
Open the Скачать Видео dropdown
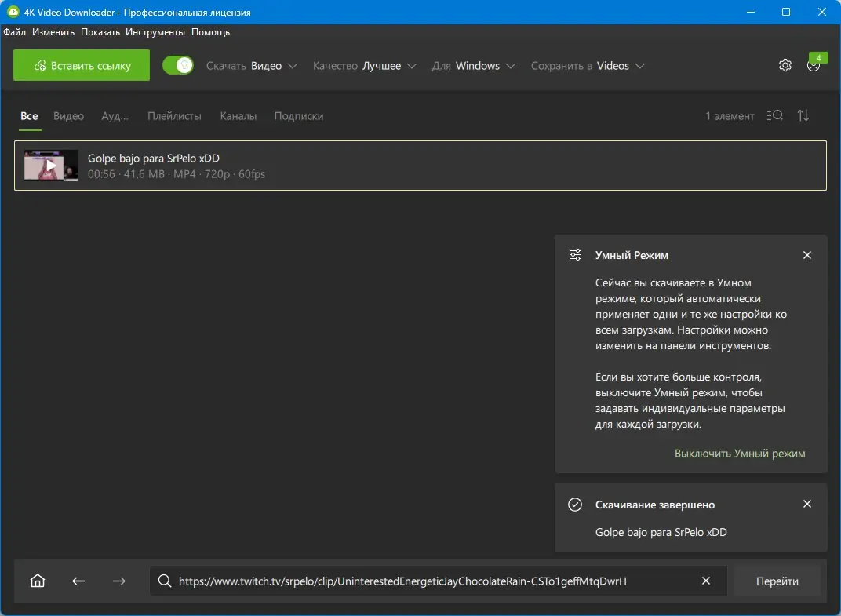tap(252, 66)
